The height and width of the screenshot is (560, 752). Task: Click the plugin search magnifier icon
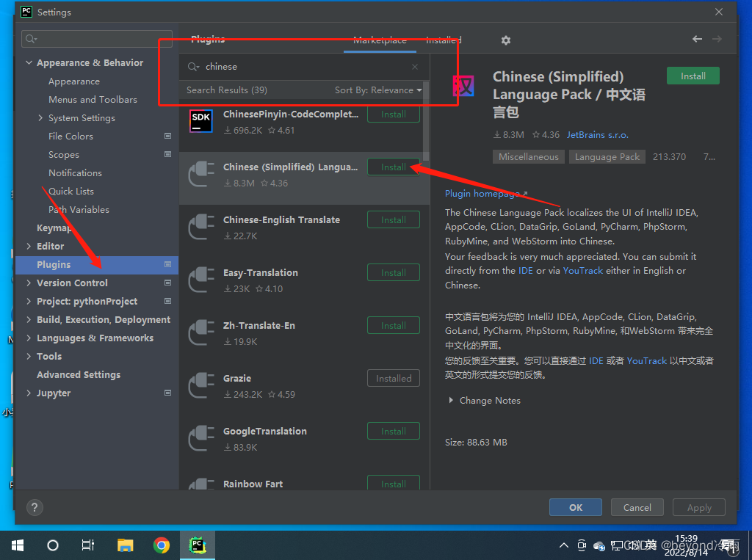coord(193,67)
